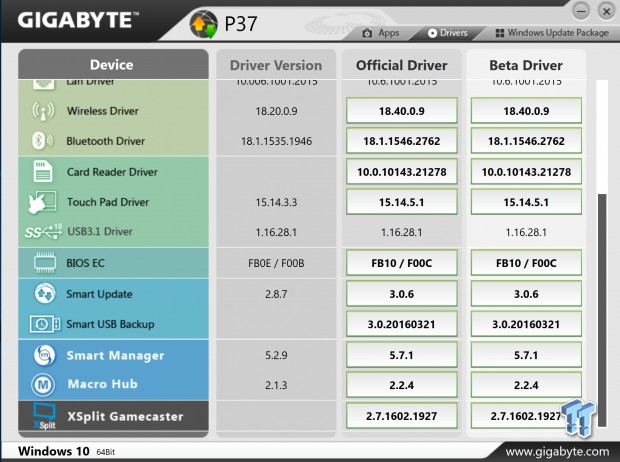Select installed BIOS EC version FB0E / F00B
The image size is (620, 462).
[276, 263]
